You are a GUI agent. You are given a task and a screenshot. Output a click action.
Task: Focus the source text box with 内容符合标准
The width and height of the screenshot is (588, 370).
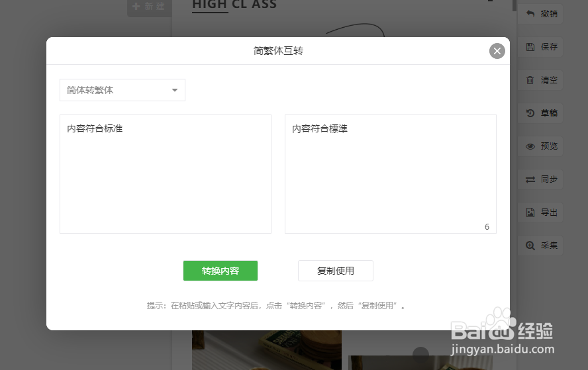click(166, 174)
